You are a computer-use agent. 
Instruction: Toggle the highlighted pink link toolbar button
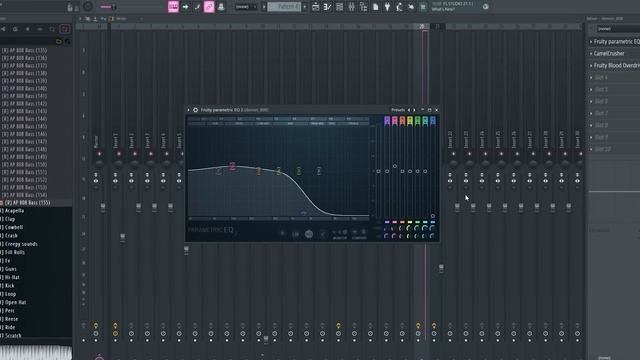[209, 7]
